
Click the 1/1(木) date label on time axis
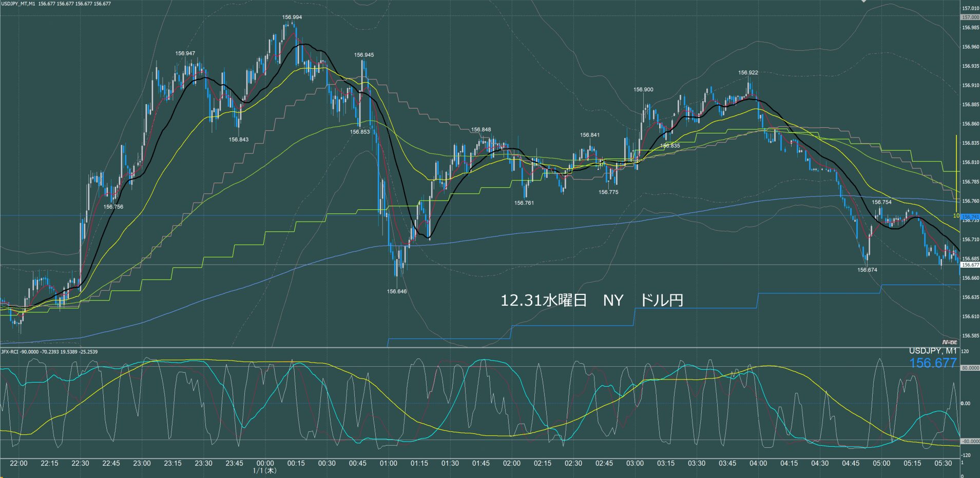(x=265, y=470)
